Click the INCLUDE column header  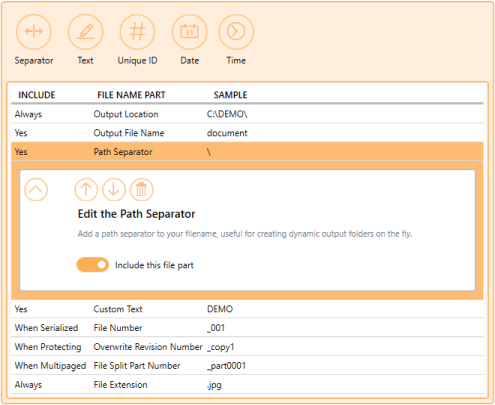coord(37,95)
